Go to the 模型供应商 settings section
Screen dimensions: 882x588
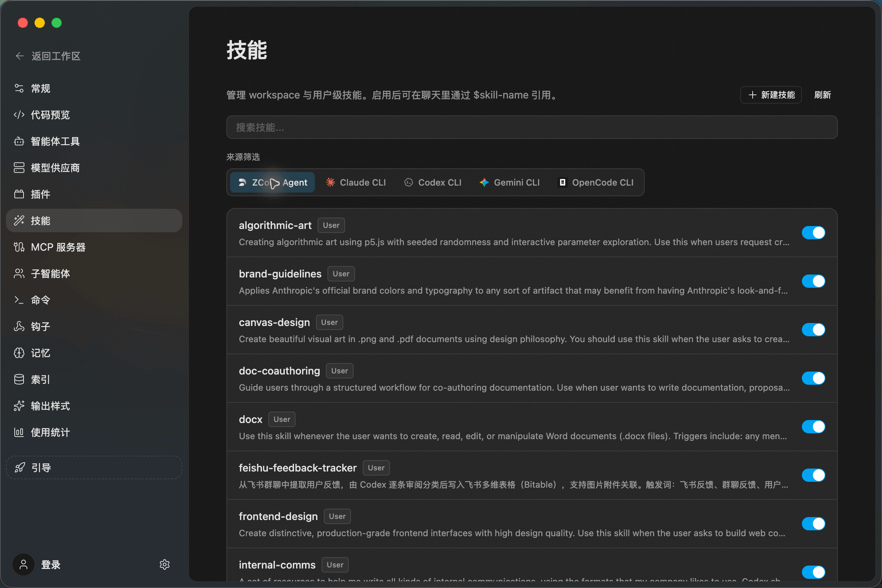(94, 168)
